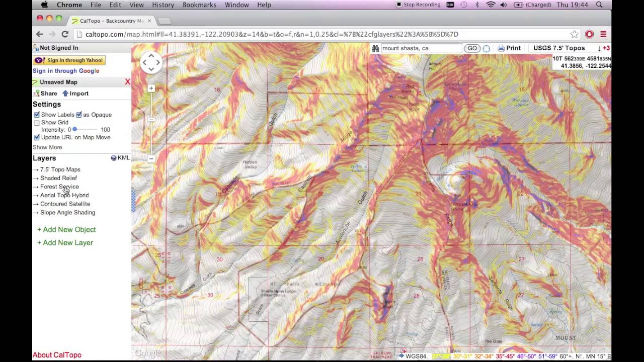The height and width of the screenshot is (362, 644).
Task: Close the Unsaved Map with the red X
Action: coord(127,82)
